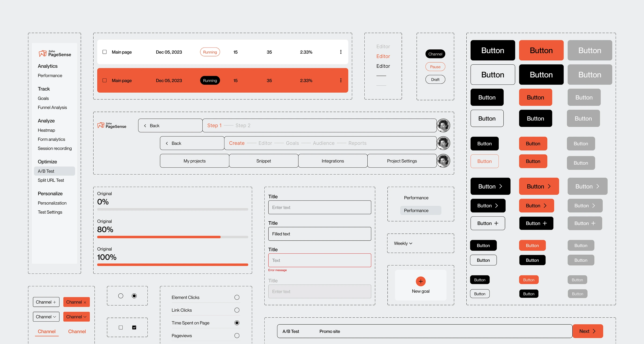Screen dimensions: 644x344
Task: Open Integrations tab
Action: (x=333, y=161)
